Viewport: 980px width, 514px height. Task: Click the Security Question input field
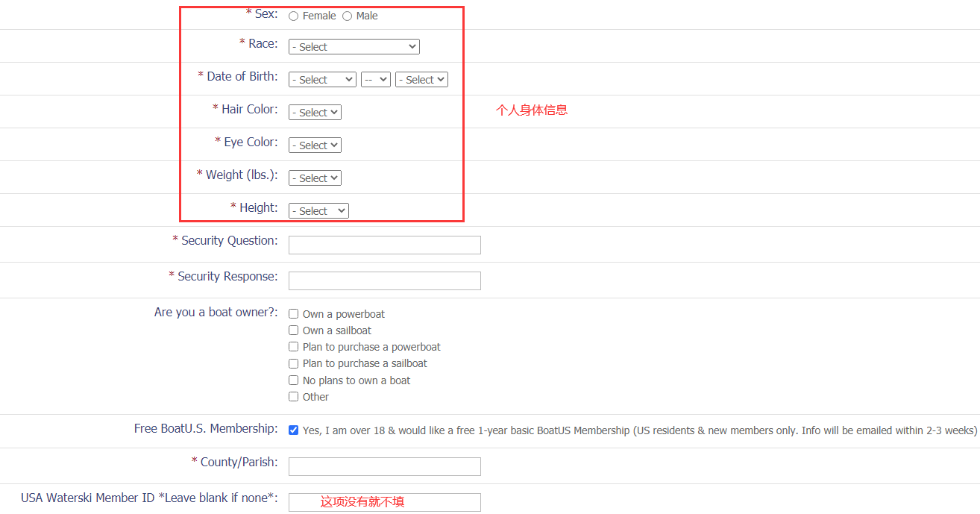(x=385, y=245)
